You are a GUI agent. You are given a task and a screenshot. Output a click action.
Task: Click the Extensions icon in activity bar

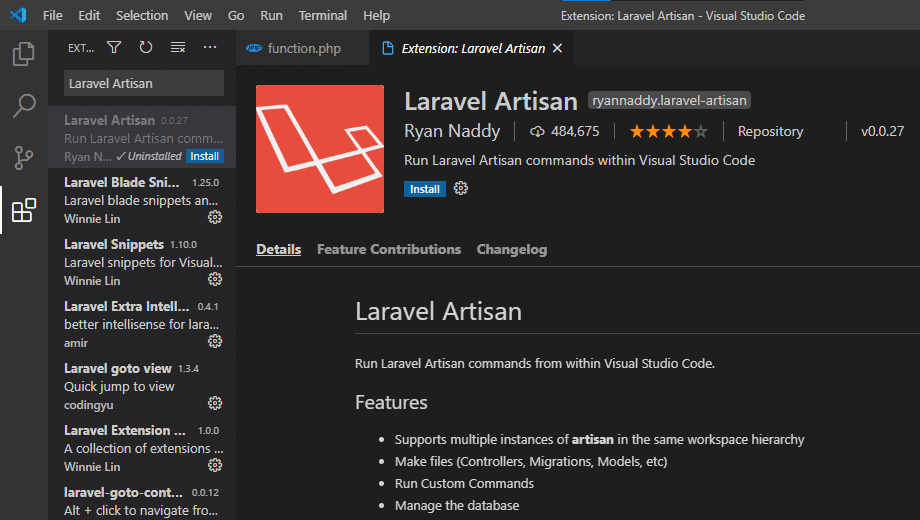pyautogui.click(x=24, y=210)
